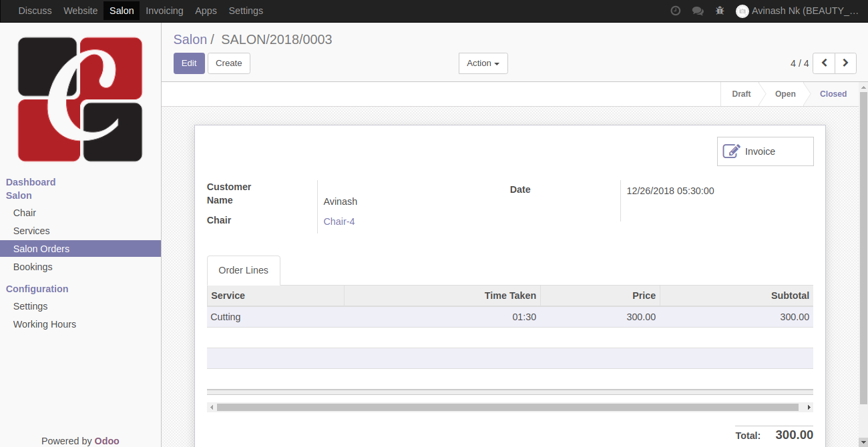Go to the previous record arrow
Viewport: 868px width, 447px height.
tap(824, 63)
